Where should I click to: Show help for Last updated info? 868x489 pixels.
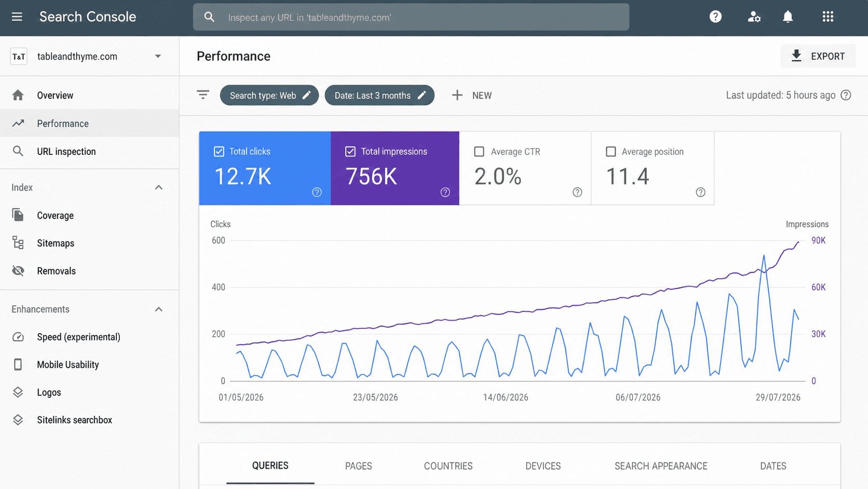point(846,95)
